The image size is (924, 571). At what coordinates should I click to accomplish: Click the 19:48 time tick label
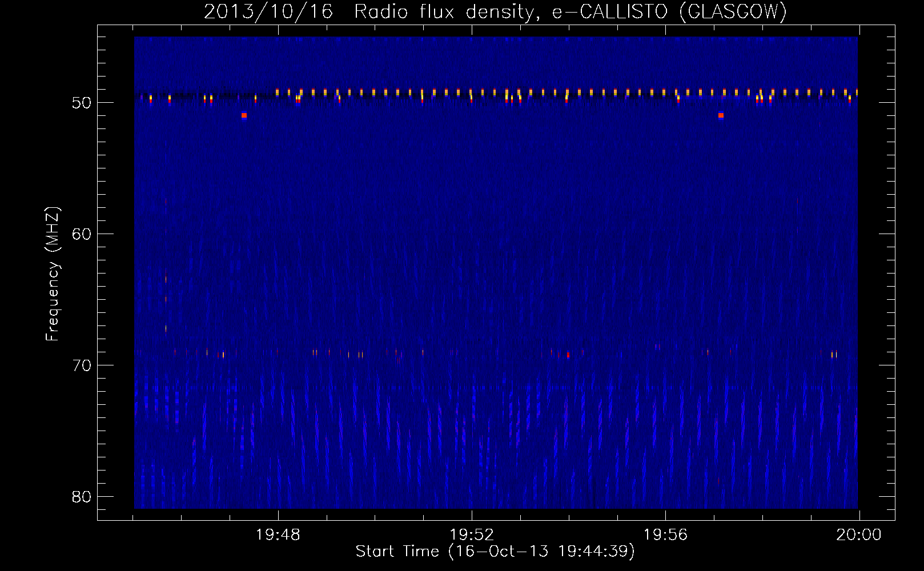(x=278, y=535)
